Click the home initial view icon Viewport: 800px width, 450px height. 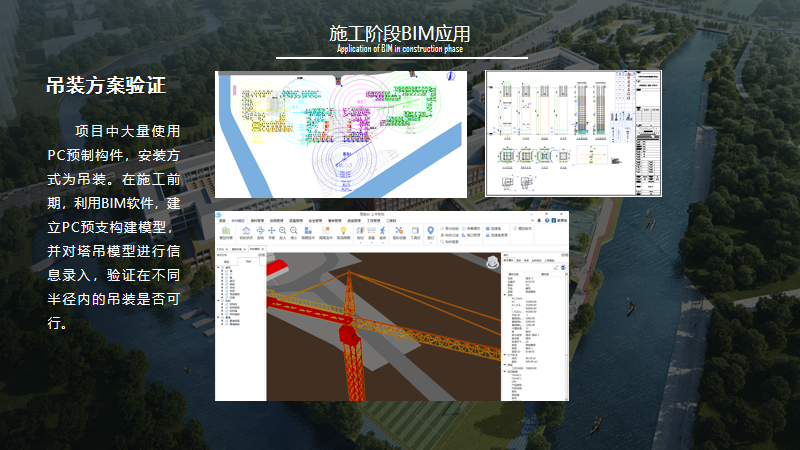click(x=246, y=230)
